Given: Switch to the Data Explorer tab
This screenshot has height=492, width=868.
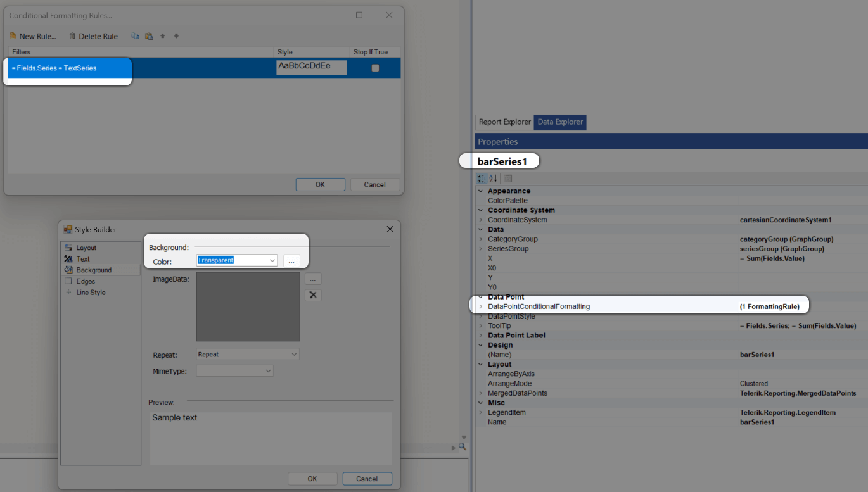Looking at the screenshot, I should point(559,122).
